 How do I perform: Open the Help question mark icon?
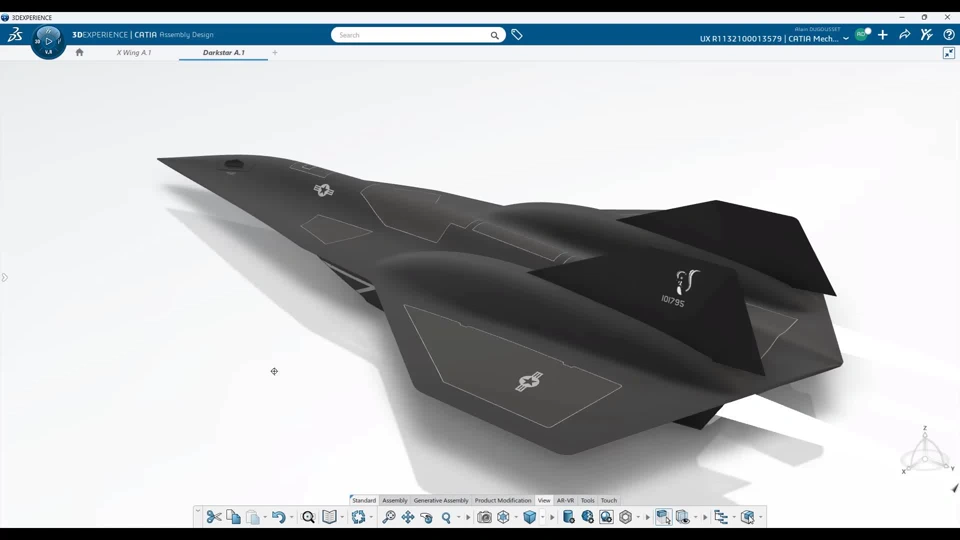[948, 35]
